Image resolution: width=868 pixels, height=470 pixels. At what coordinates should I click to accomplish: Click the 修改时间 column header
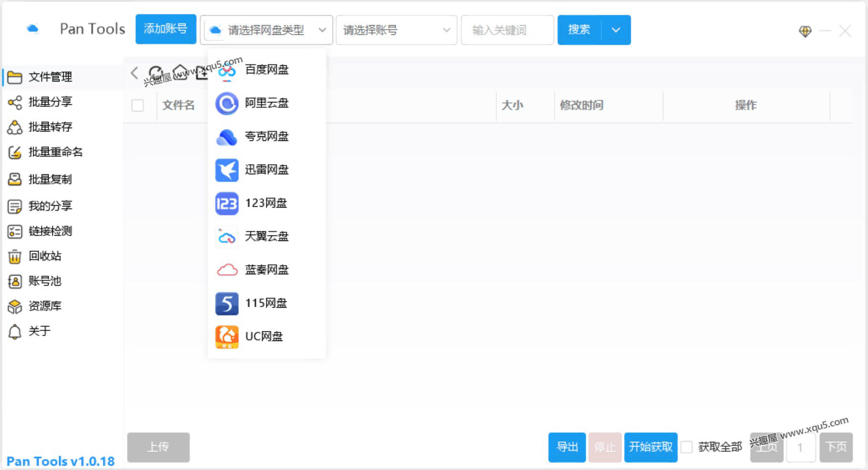click(x=582, y=105)
